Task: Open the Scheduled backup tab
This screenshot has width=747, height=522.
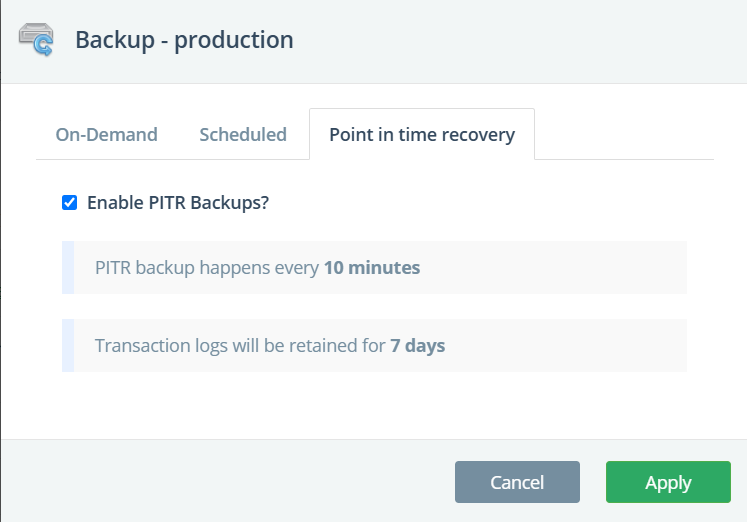Action: pyautogui.click(x=243, y=134)
